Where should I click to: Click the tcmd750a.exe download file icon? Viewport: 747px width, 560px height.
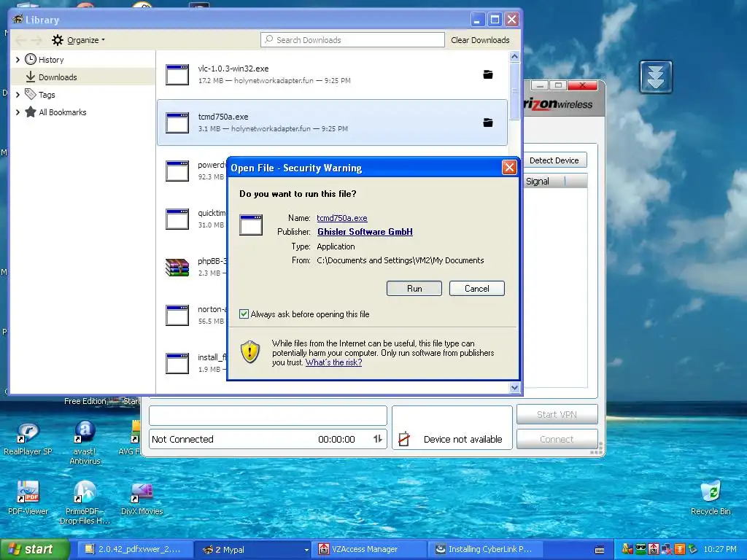coord(177,122)
